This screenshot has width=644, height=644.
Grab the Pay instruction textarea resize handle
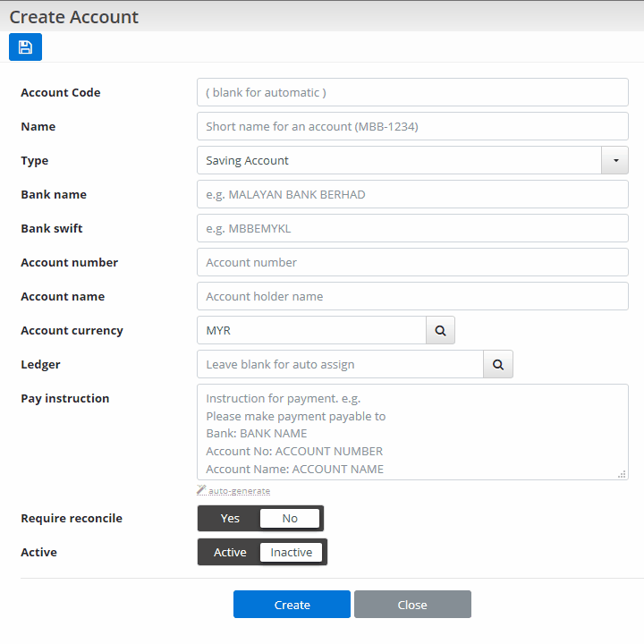622,474
